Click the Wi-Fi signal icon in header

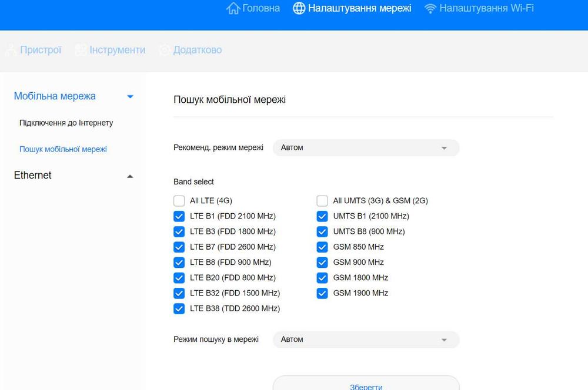(x=430, y=8)
